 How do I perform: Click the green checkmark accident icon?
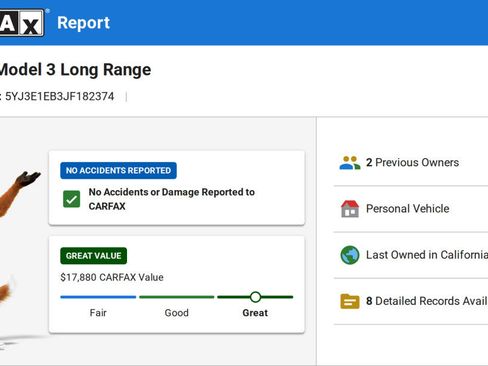pyautogui.click(x=72, y=199)
